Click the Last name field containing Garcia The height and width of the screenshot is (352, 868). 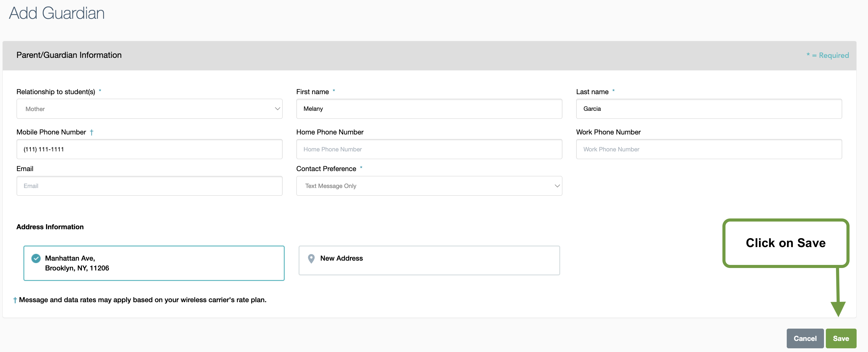point(709,109)
